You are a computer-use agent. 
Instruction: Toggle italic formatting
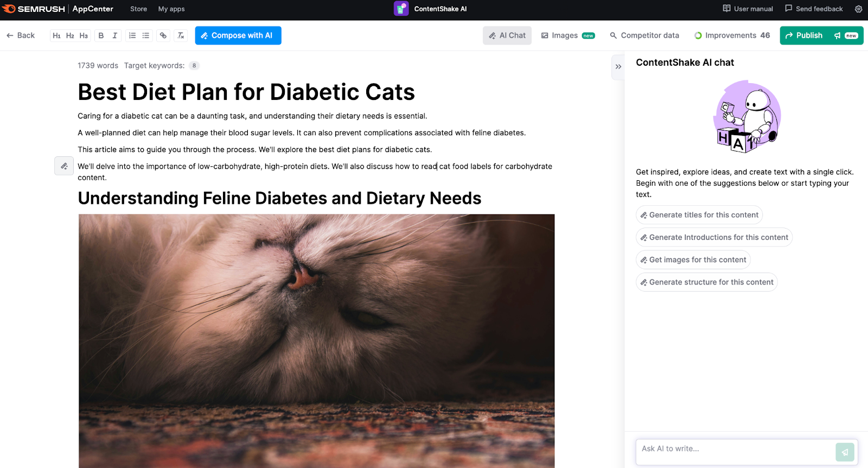pos(115,36)
